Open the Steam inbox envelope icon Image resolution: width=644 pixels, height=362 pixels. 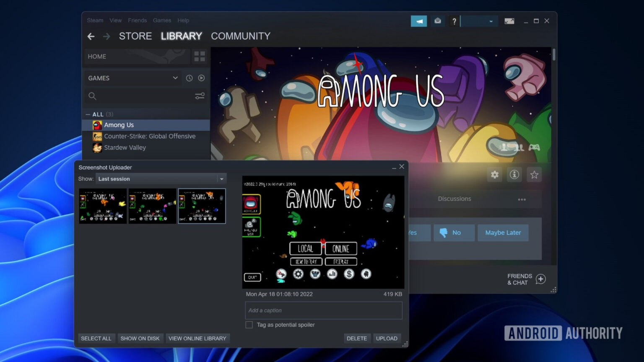(x=438, y=21)
